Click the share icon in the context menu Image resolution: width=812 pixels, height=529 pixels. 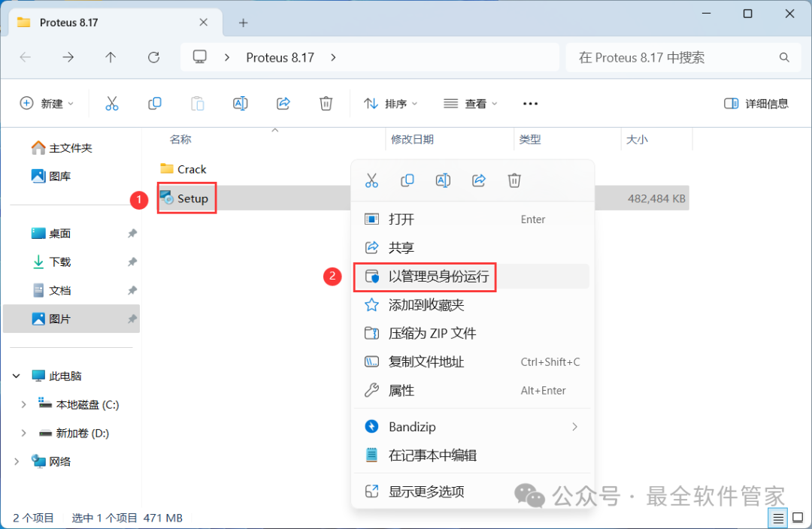pyautogui.click(x=479, y=180)
